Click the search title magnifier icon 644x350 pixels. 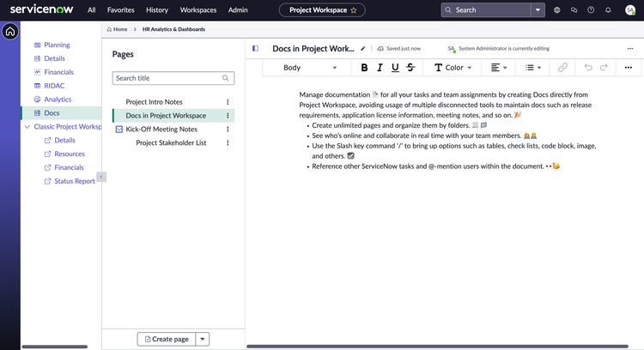click(x=226, y=78)
